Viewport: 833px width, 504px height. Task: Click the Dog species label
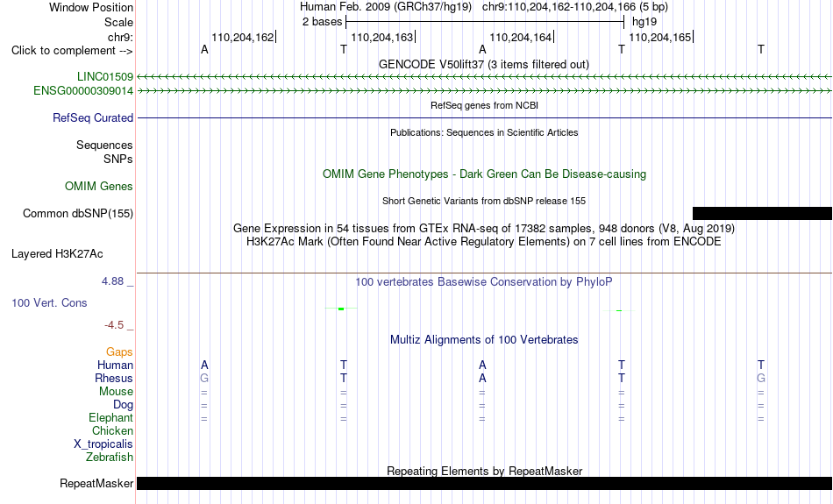pos(124,405)
